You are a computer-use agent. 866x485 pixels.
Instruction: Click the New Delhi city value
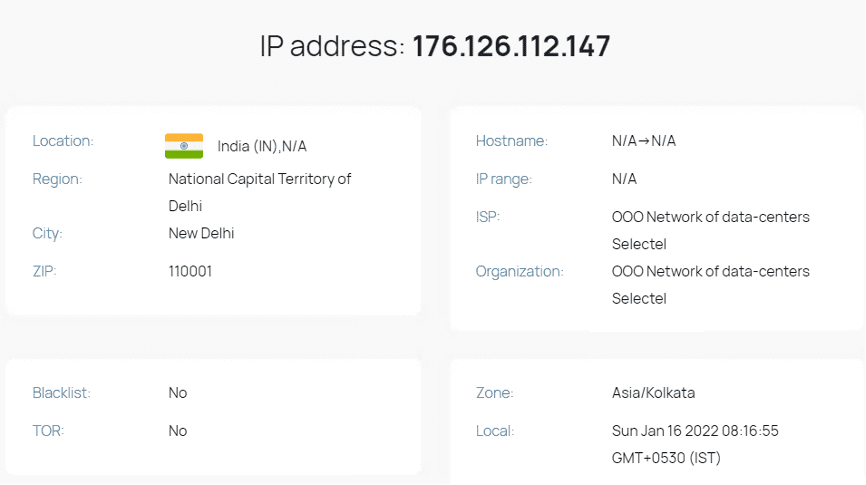201,233
